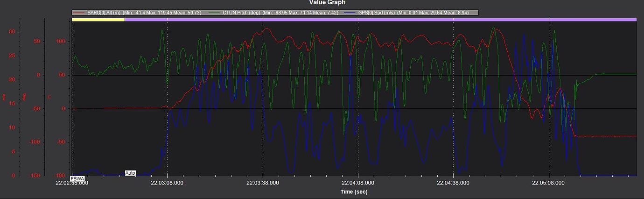Image resolution: width=644 pixels, height=199 pixels.
Task: Click the FBWA flight mode label
Action: click(x=76, y=178)
